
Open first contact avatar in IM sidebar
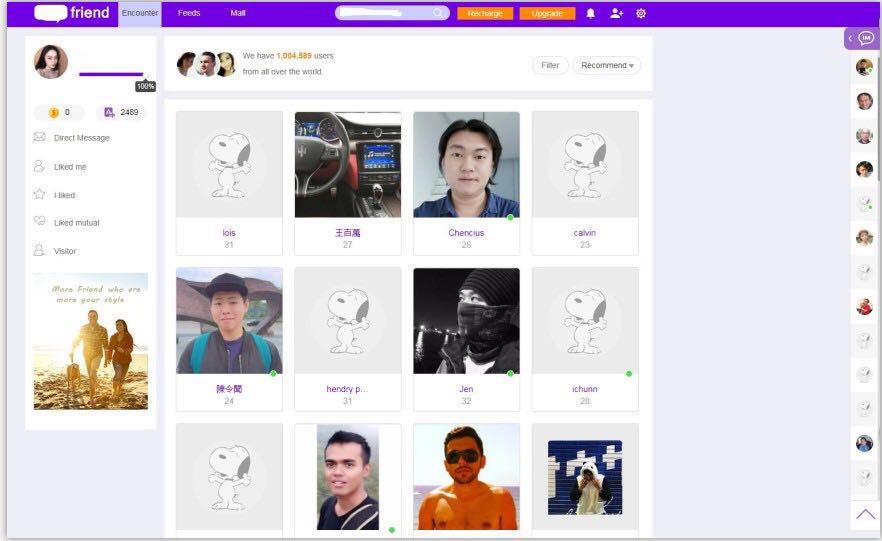[865, 67]
